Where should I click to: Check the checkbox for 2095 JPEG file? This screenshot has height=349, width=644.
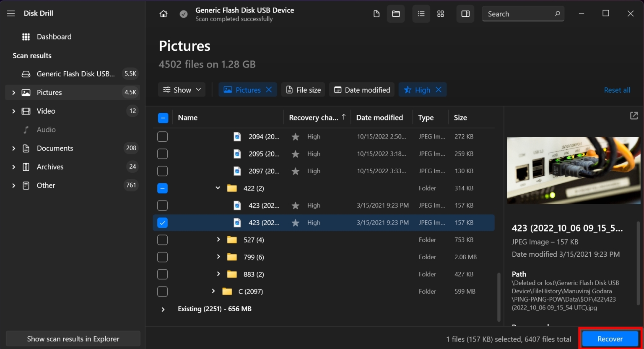click(x=162, y=154)
